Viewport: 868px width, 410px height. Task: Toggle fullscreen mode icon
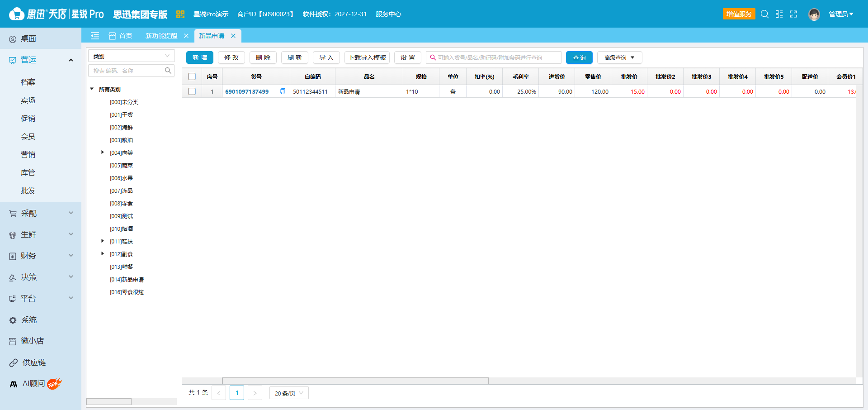(793, 14)
